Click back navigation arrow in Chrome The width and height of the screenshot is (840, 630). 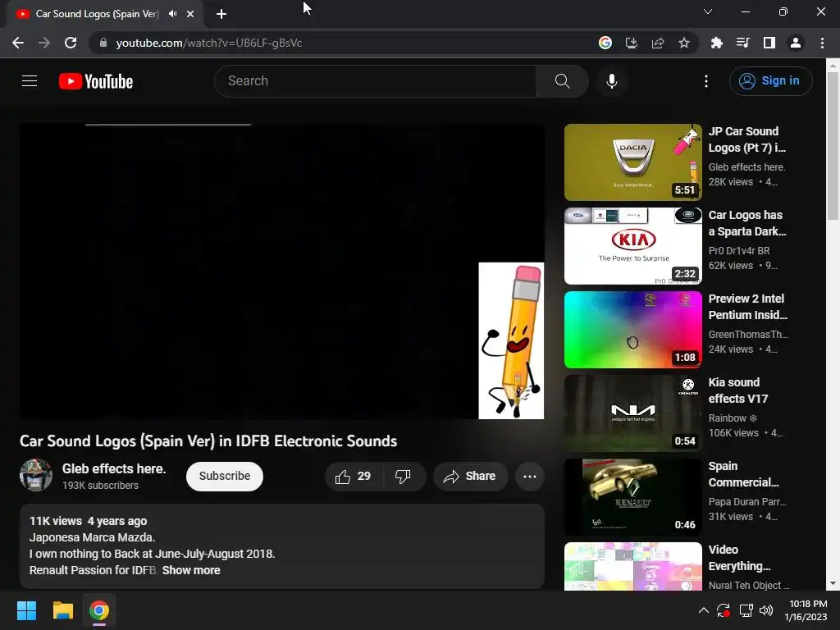18,43
